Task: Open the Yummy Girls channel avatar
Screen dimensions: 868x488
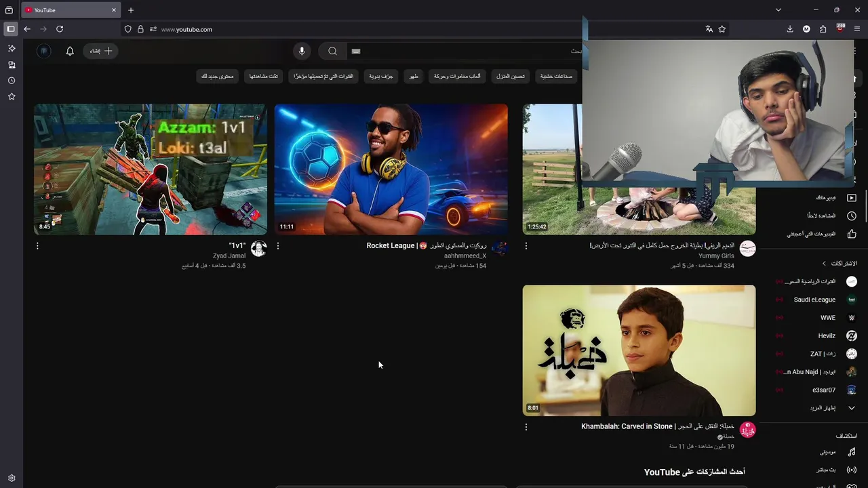Action: (x=747, y=249)
